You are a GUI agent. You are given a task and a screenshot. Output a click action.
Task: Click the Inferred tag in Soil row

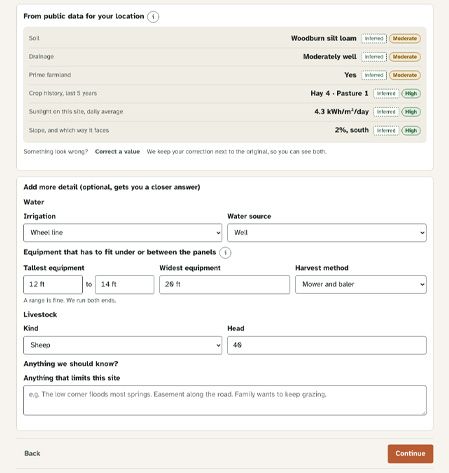point(374,39)
